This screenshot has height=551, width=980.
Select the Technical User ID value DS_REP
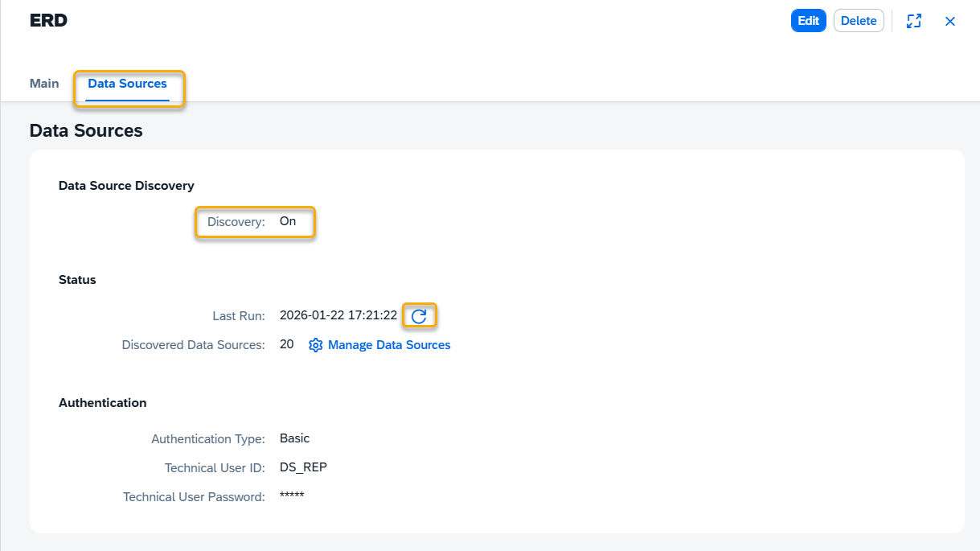pyautogui.click(x=303, y=467)
